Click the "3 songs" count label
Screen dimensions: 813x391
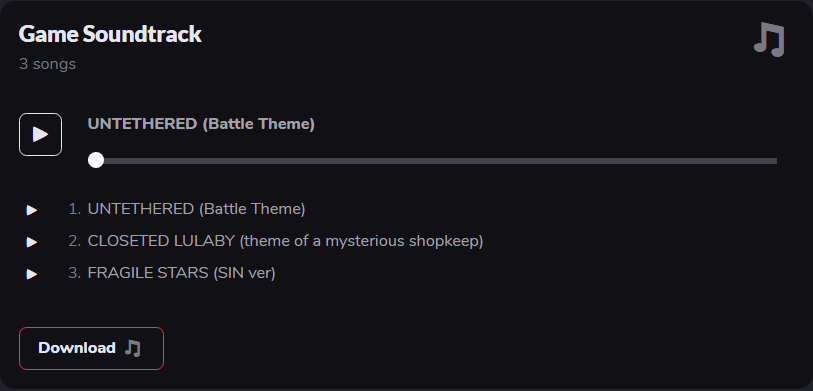[47, 64]
